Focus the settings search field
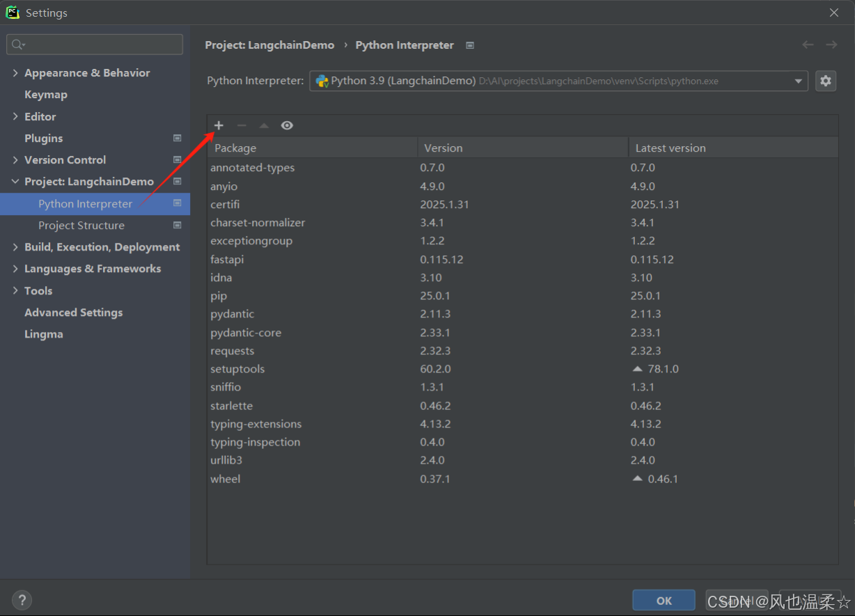 (95, 45)
